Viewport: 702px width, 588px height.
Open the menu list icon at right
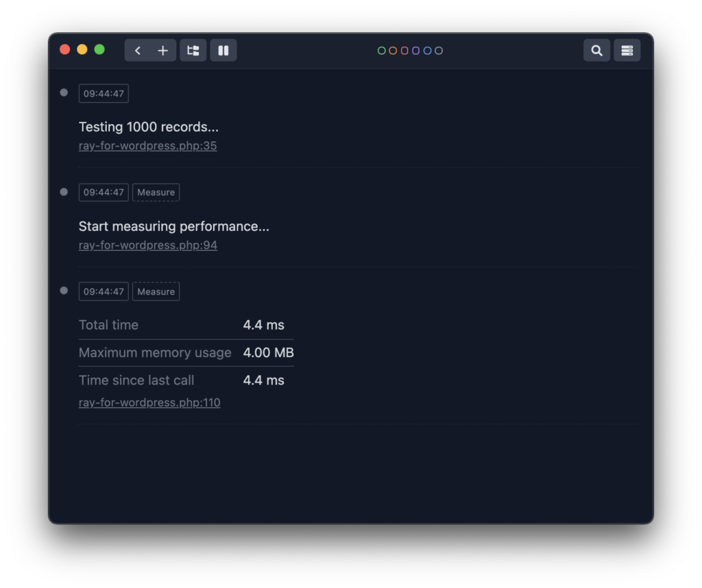[627, 51]
